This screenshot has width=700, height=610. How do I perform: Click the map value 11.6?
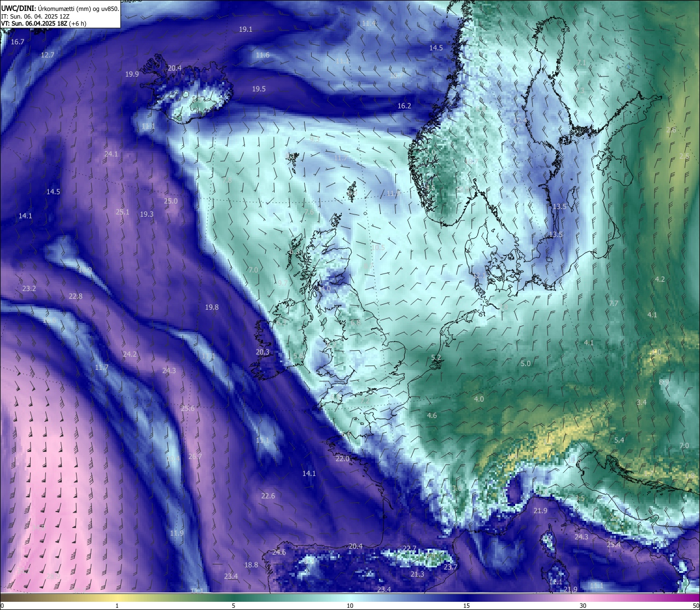click(262, 55)
